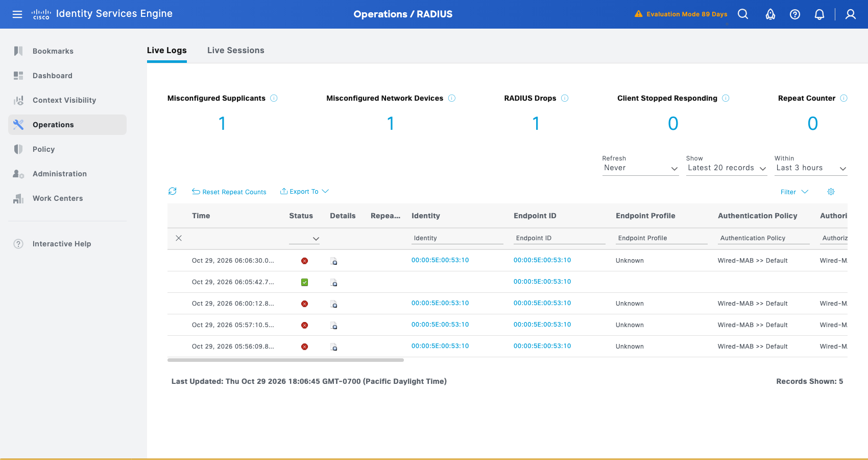This screenshot has width=868, height=460.
Task: Open the notifications bell icon
Action: (819, 14)
